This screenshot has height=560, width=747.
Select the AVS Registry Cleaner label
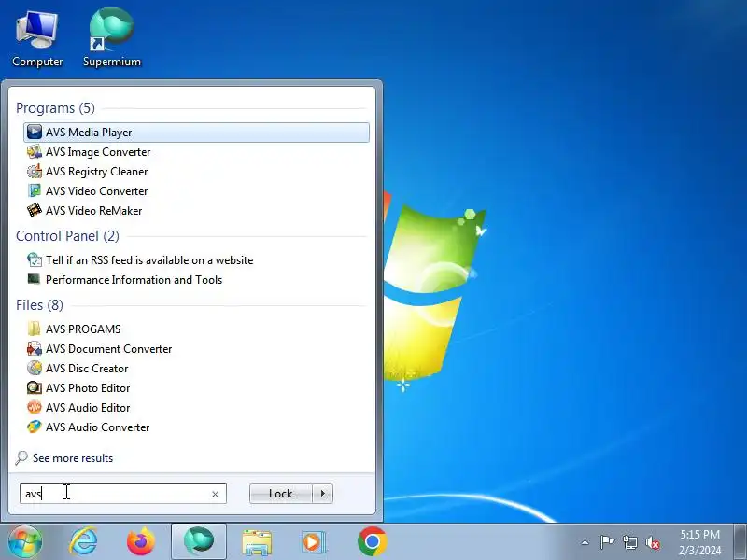click(97, 172)
